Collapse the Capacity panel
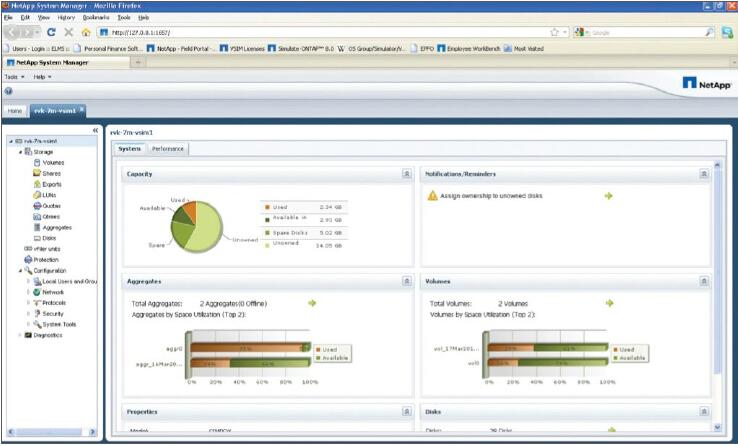 click(407, 174)
